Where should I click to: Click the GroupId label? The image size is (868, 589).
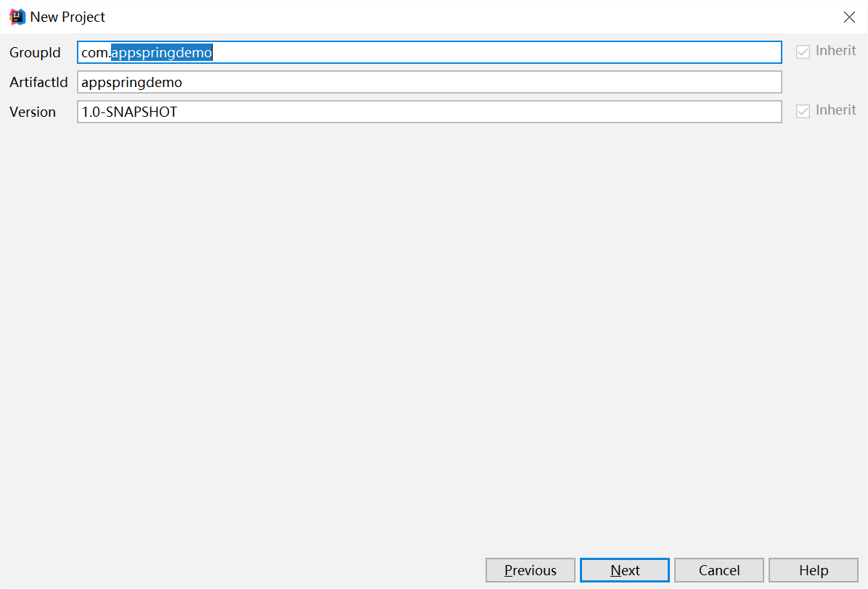click(x=35, y=52)
